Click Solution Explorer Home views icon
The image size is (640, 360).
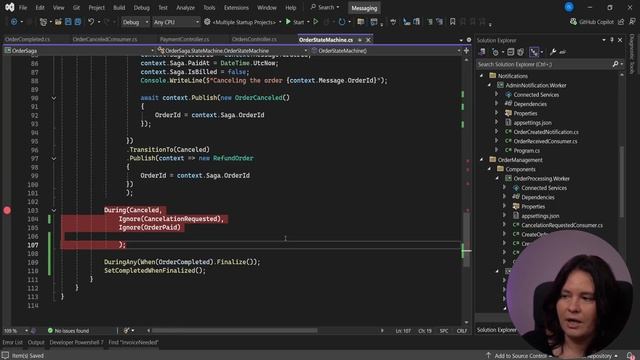482,52
